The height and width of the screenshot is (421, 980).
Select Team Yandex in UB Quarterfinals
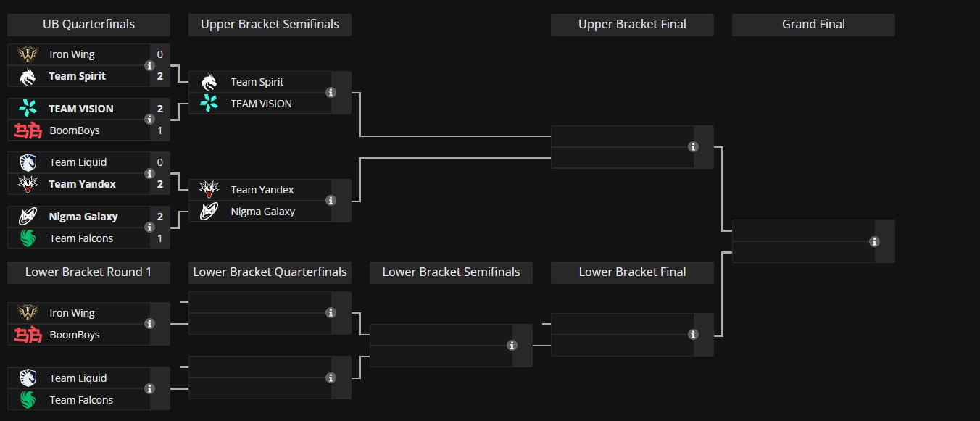[82, 184]
